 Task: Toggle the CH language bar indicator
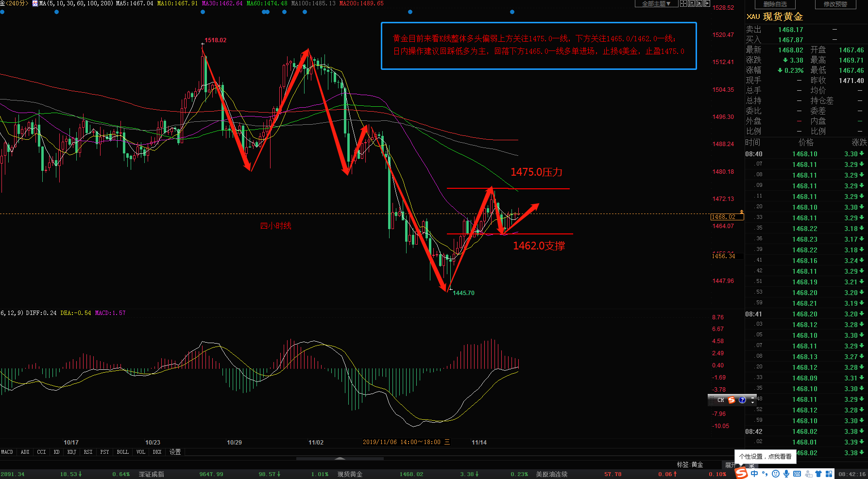pos(721,400)
